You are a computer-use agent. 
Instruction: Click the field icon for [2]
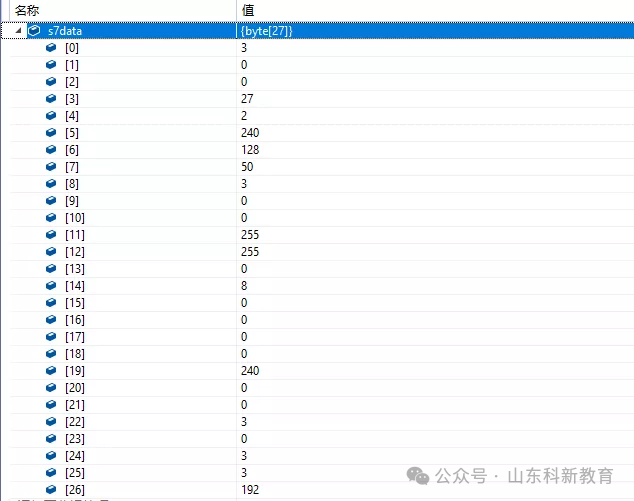coord(51,82)
